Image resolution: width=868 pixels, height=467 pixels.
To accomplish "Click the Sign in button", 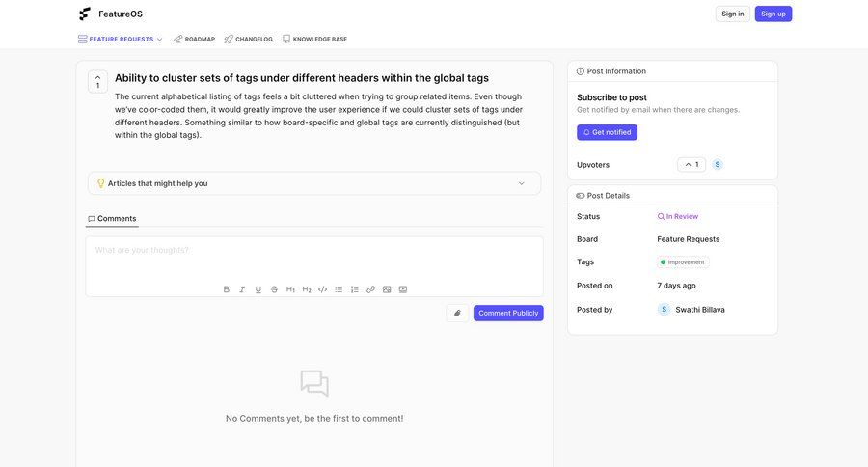I will 732,14.
